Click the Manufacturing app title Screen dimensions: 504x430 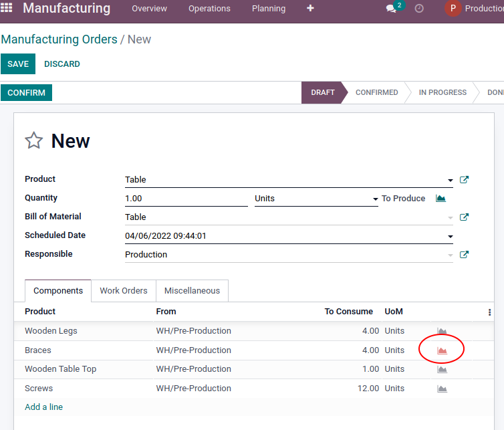pyautogui.click(x=67, y=8)
